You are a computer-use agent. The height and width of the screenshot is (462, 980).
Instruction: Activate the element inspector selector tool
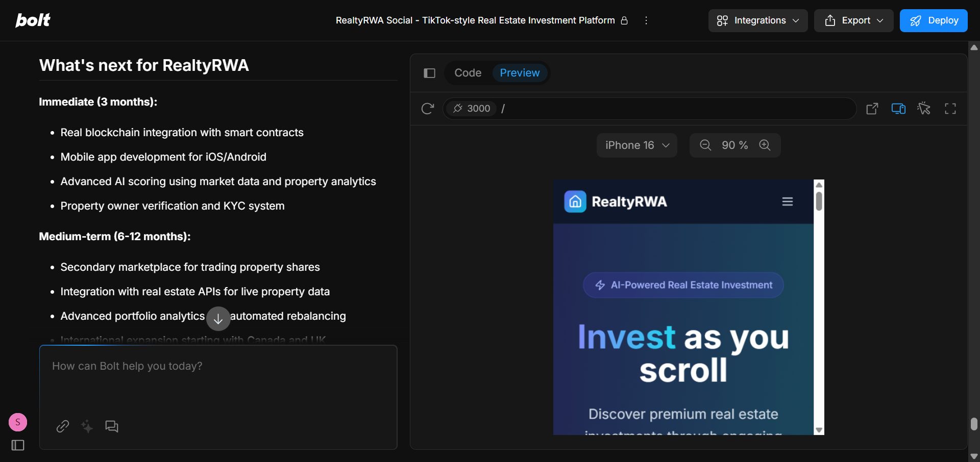coord(924,109)
